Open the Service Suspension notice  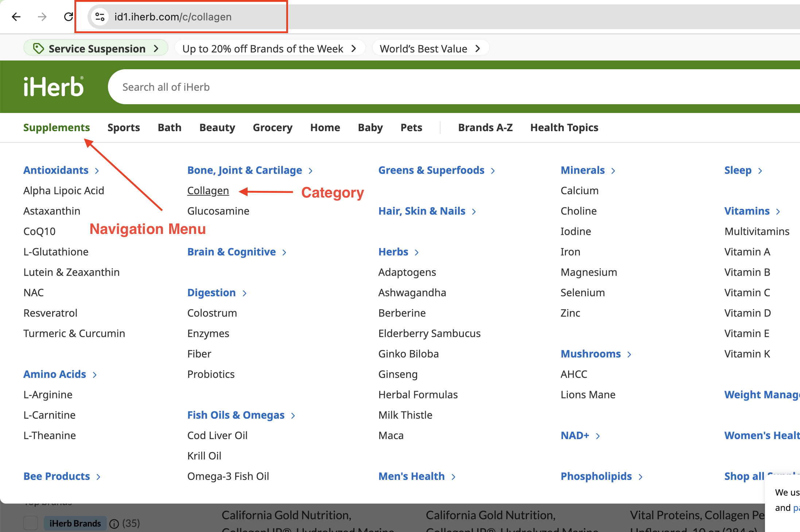[96, 48]
